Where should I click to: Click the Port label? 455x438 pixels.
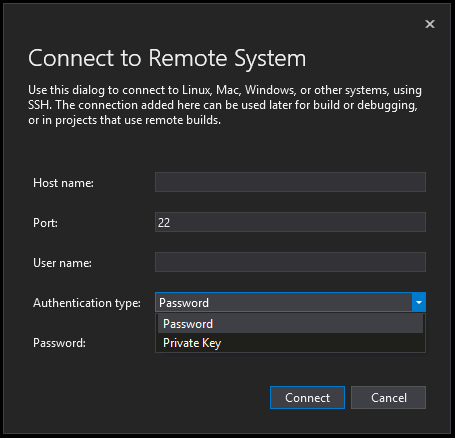pyautogui.click(x=45, y=223)
